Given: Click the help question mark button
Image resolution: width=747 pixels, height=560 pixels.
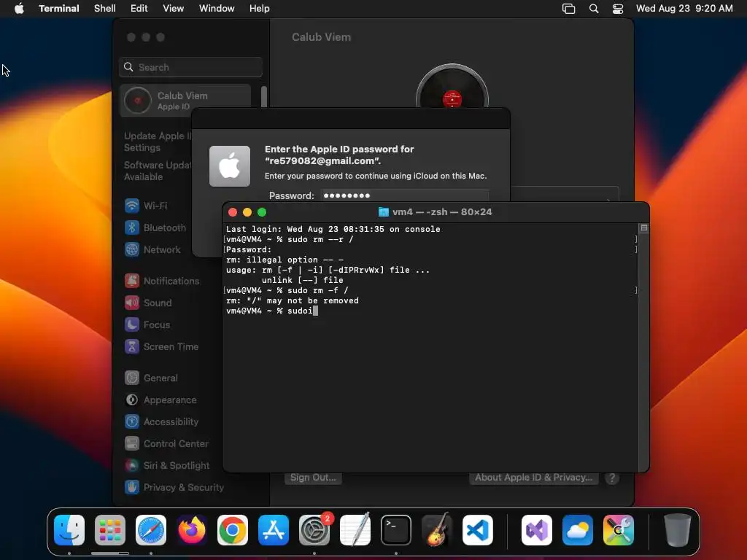Looking at the screenshot, I should coord(612,478).
